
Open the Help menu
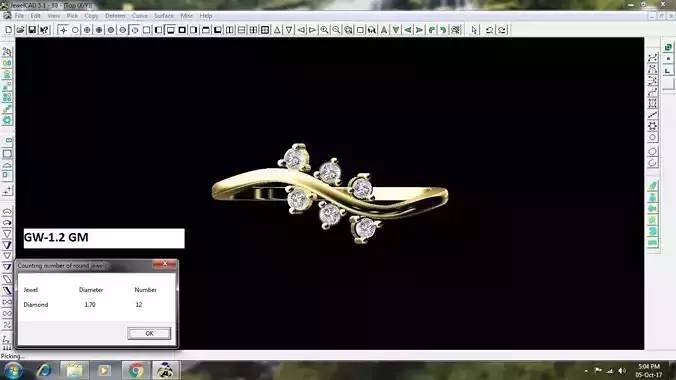(x=206, y=16)
